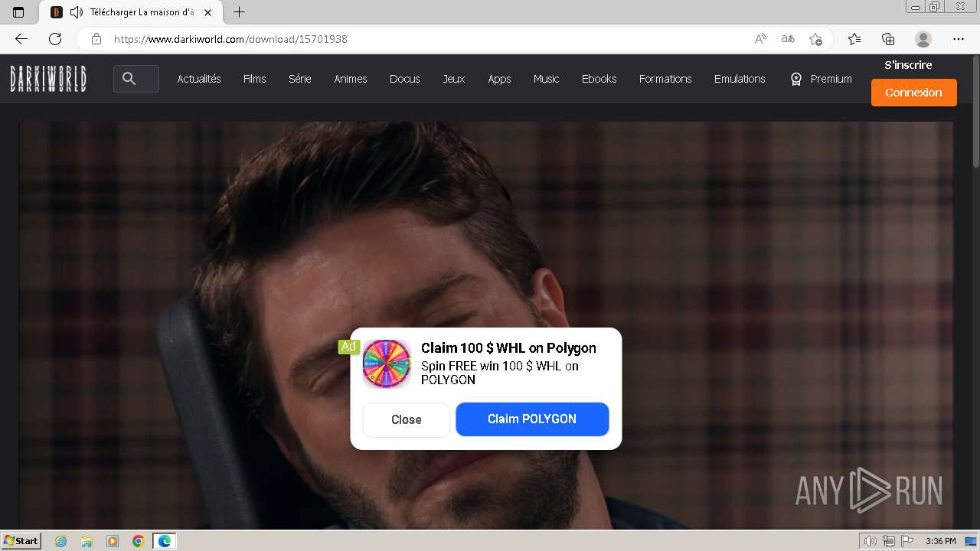
Task: Open the Premium page
Action: tap(821, 79)
